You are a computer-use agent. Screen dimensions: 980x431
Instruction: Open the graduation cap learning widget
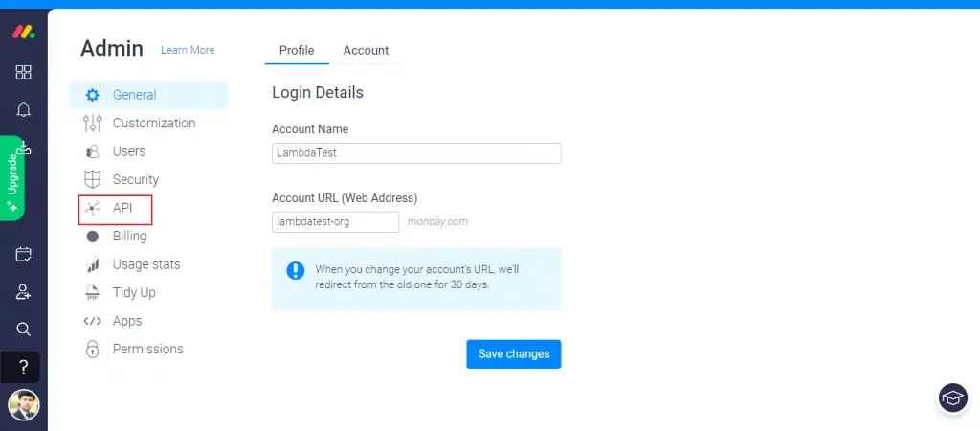pos(952,397)
